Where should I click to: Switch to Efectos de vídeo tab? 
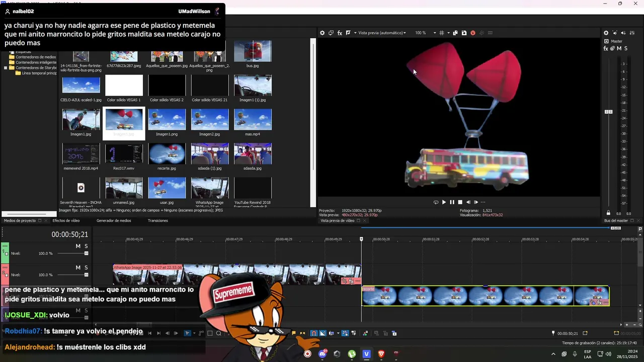point(66,220)
